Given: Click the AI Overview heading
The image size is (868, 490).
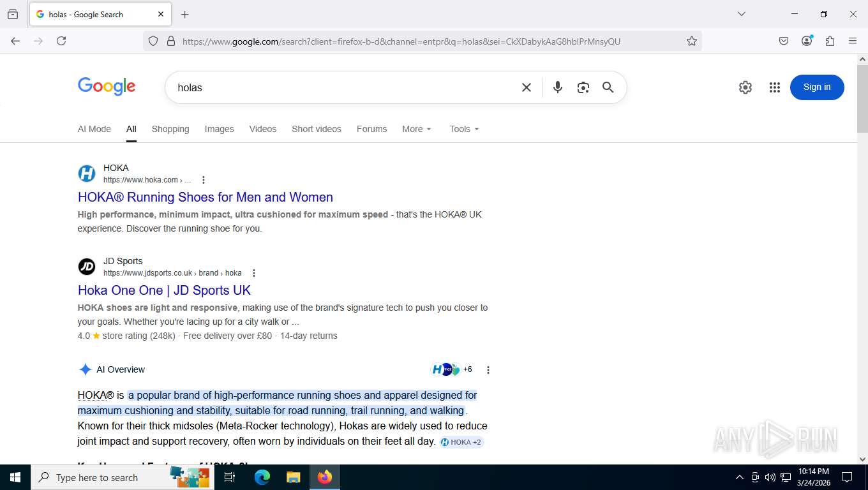Looking at the screenshot, I should (121, 369).
